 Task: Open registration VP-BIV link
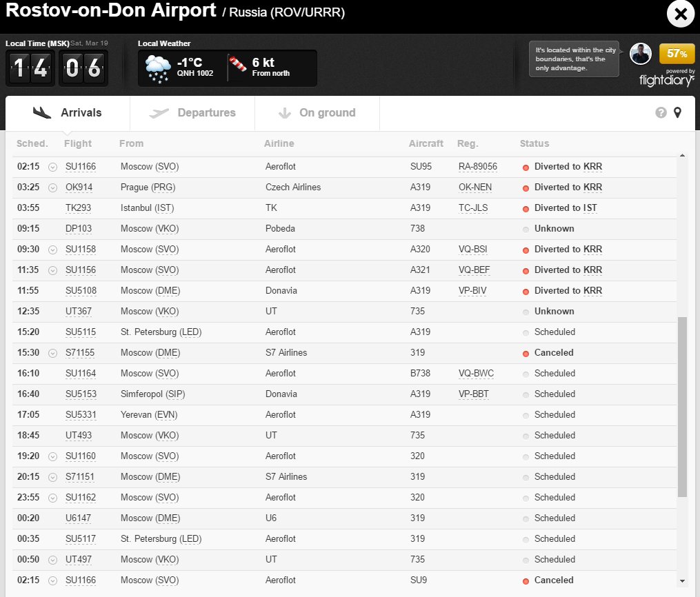(472, 290)
